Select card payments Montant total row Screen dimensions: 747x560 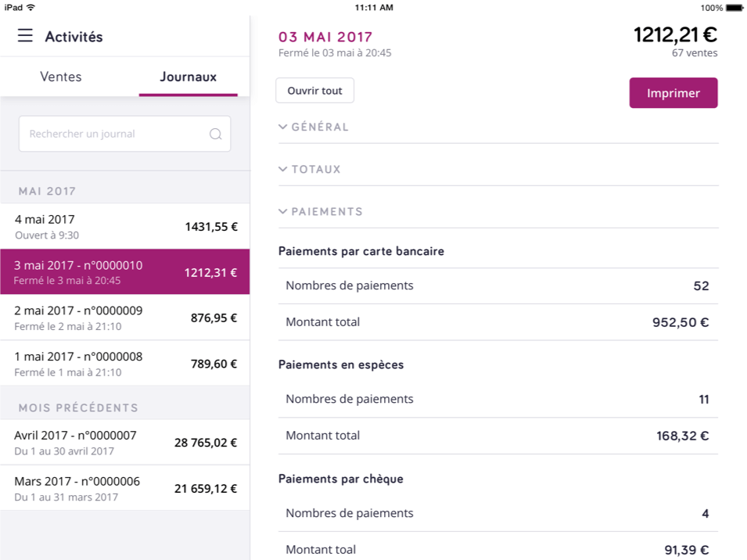tap(497, 322)
